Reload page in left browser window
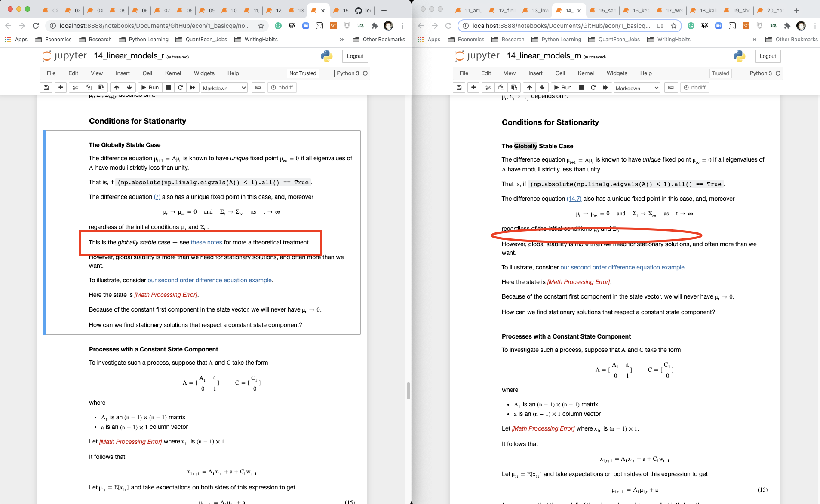Screen dimensions: 820x504 pos(36,26)
